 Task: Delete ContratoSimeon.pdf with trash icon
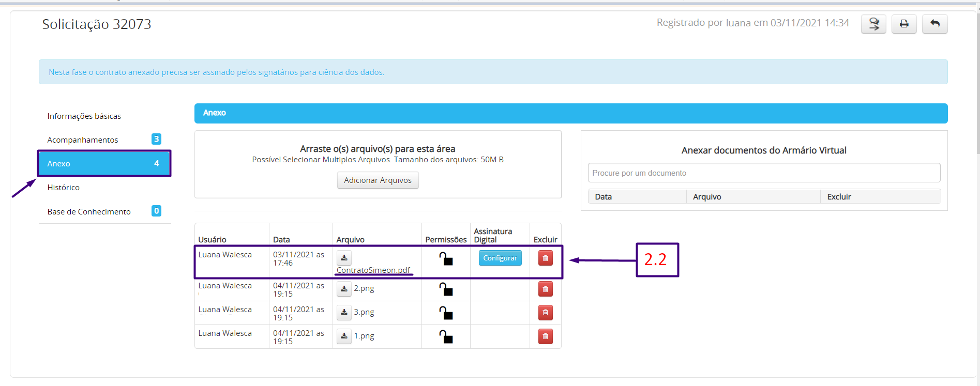(546, 258)
